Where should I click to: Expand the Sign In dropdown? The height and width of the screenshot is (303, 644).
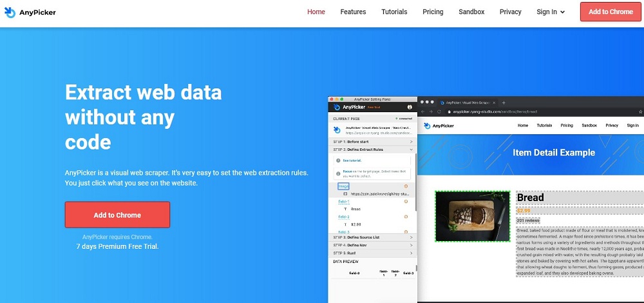click(x=551, y=12)
